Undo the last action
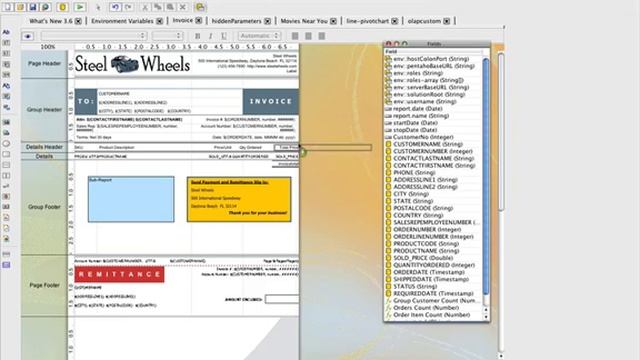Viewport: 640px width, 360px height. tap(115, 7)
